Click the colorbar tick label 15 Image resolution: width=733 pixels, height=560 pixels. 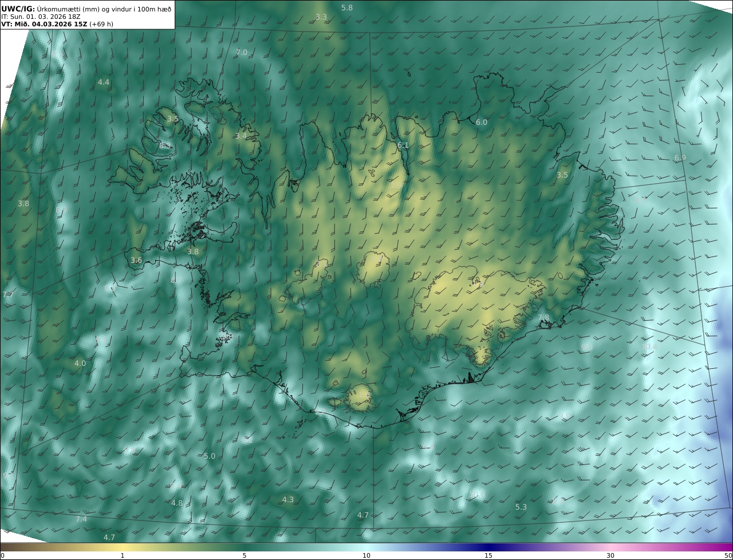point(488,555)
